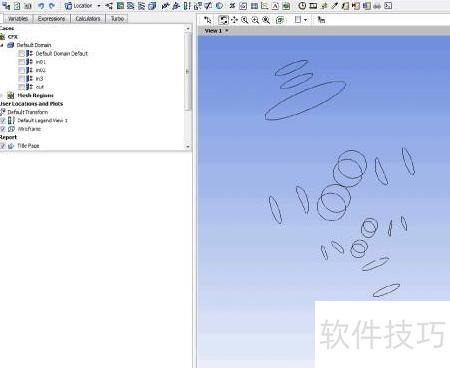This screenshot has width=450, height=368.
Task: Click the Fit View magnifier icon
Action: click(x=266, y=20)
